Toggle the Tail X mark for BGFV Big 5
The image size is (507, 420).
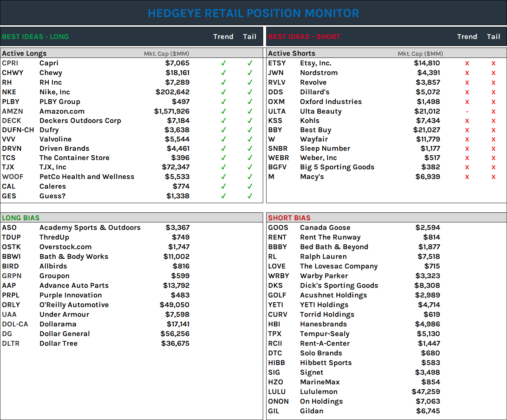point(494,167)
